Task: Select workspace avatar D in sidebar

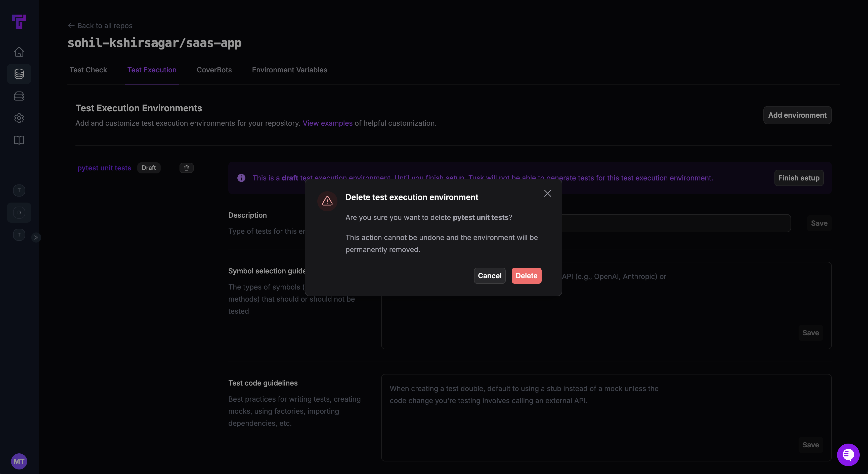Action: coord(19,212)
